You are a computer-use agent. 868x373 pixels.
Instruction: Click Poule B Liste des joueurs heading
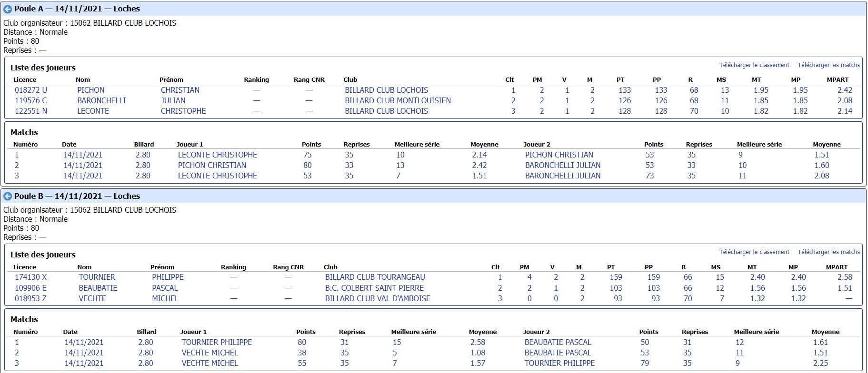tap(43, 255)
